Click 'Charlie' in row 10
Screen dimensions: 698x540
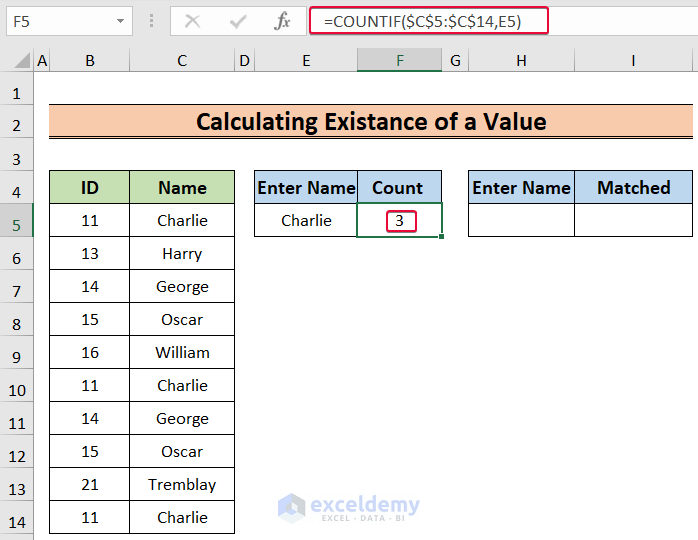pos(182,385)
